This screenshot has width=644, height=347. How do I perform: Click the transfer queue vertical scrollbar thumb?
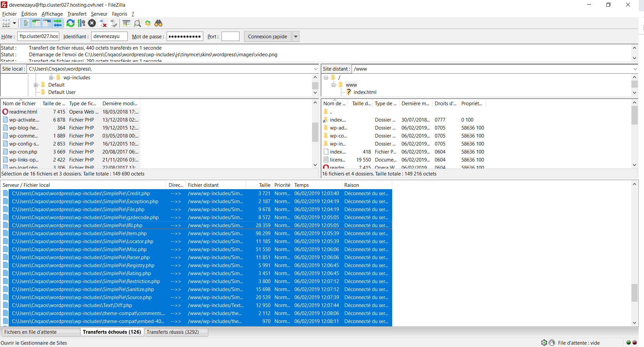[634, 293]
